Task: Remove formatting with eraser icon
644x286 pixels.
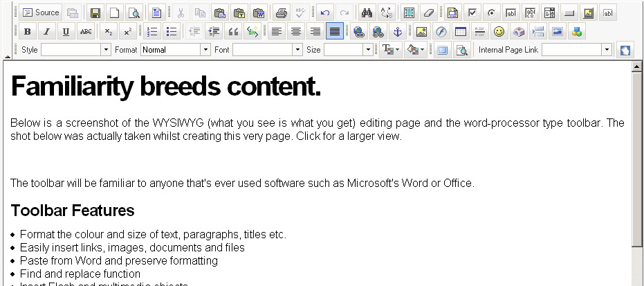Action: point(428,12)
